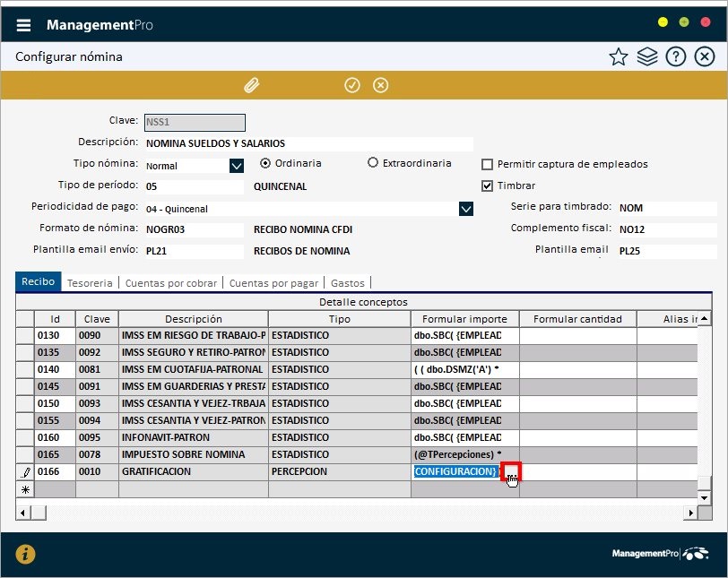The width and height of the screenshot is (728, 578).
Task: Open the information icon in the footer
Action: [25, 555]
